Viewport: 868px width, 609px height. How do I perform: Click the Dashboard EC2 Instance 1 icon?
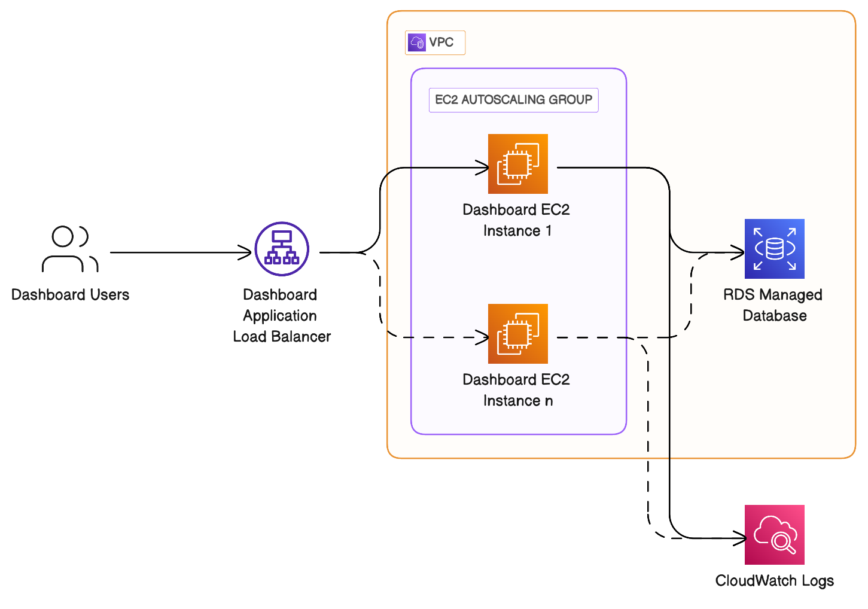click(x=518, y=164)
